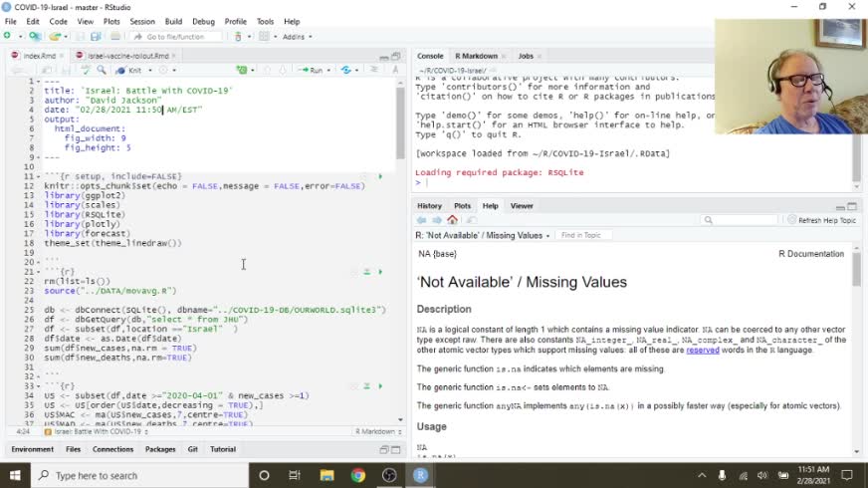This screenshot has width=868, height=488.
Task: Run chunk at line 33 play arrow
Action: pos(380,386)
